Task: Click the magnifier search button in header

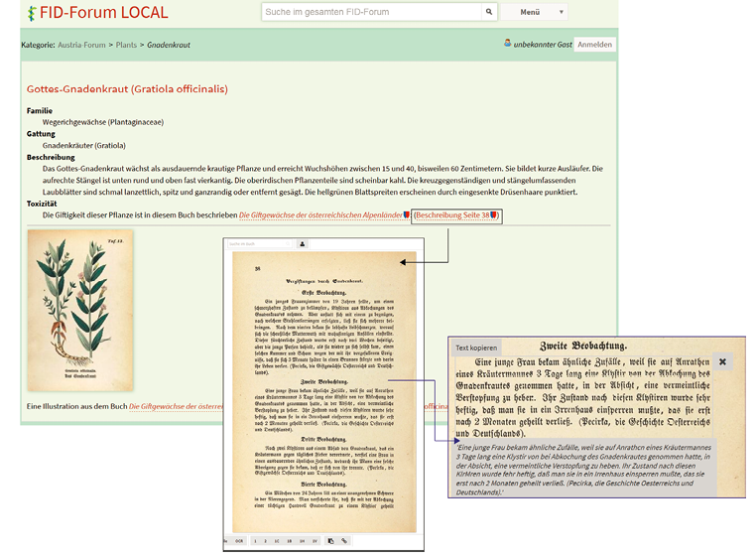Action: [x=489, y=12]
